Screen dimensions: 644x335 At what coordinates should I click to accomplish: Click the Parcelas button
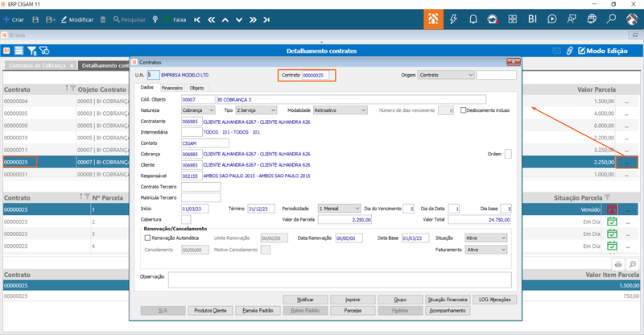(353, 310)
